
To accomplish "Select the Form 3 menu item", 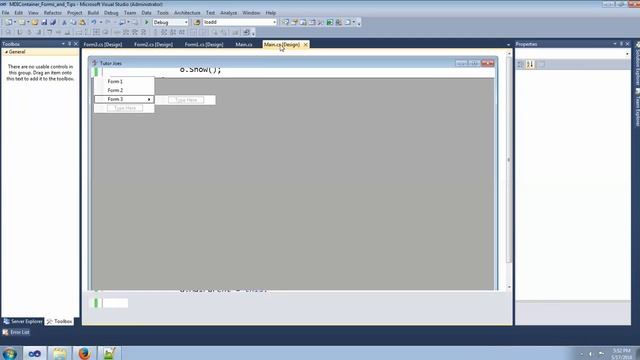I will click(x=124, y=99).
